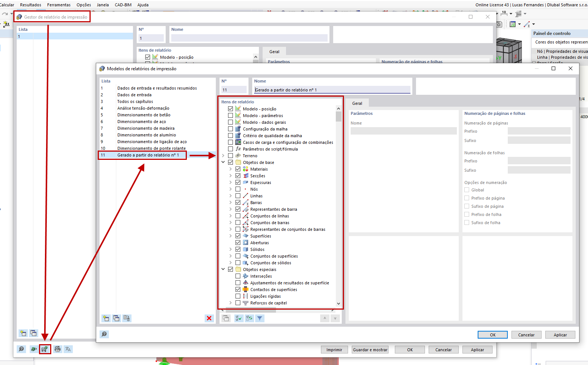Select 'Dimensionamento de betão' template in list
This screenshot has width=588, height=365.
144,115
